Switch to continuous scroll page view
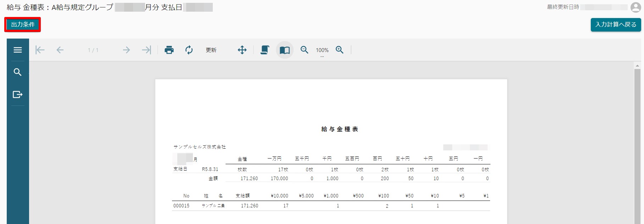This screenshot has width=644, height=224. click(x=265, y=50)
